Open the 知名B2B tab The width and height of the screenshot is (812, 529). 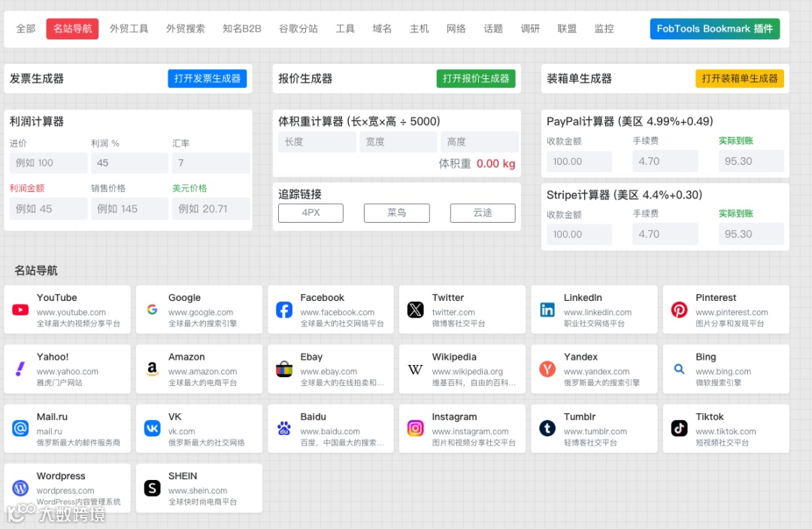coord(242,29)
